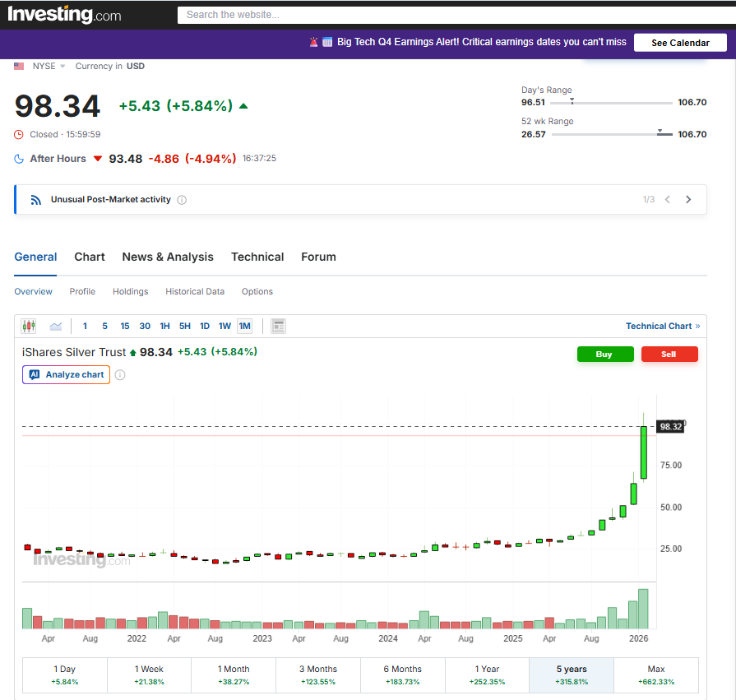Viewport: 736px width, 700px height.
Task: Select the 5 years performance range
Action: (572, 675)
